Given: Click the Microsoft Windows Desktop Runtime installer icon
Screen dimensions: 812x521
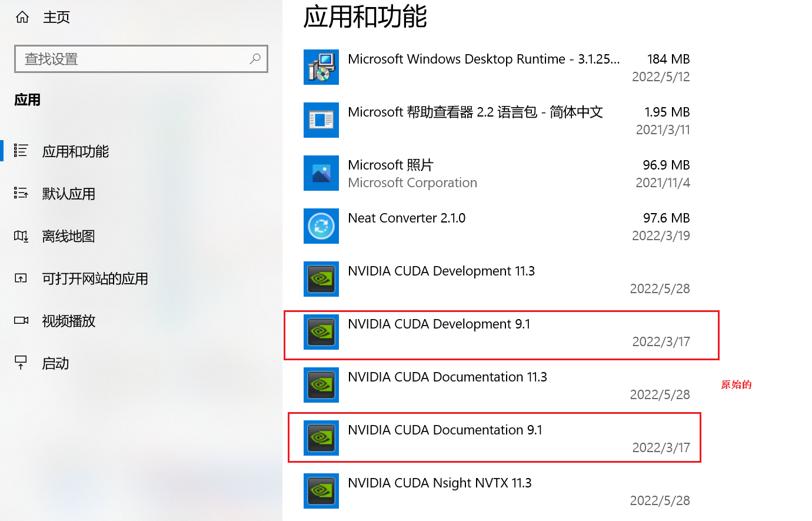Looking at the screenshot, I should coord(321,67).
